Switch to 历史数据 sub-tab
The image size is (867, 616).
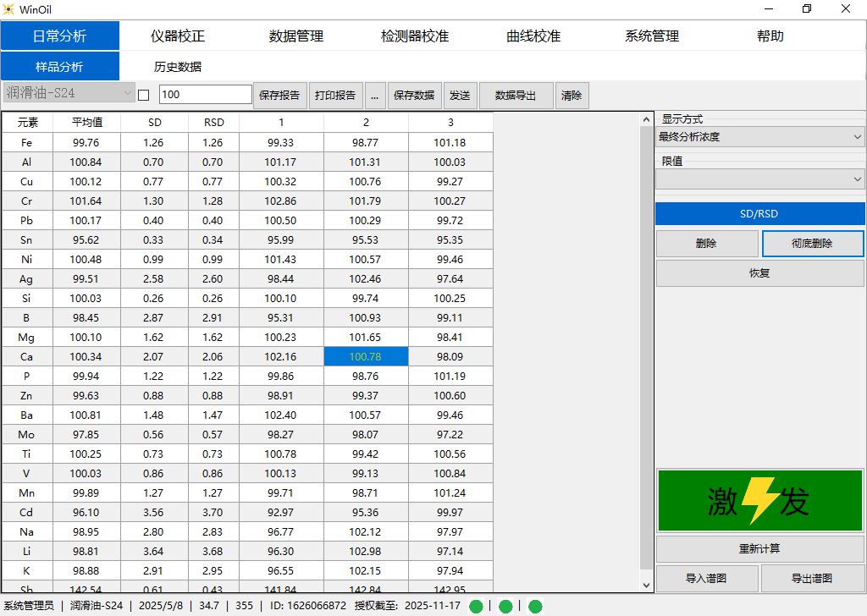[178, 66]
